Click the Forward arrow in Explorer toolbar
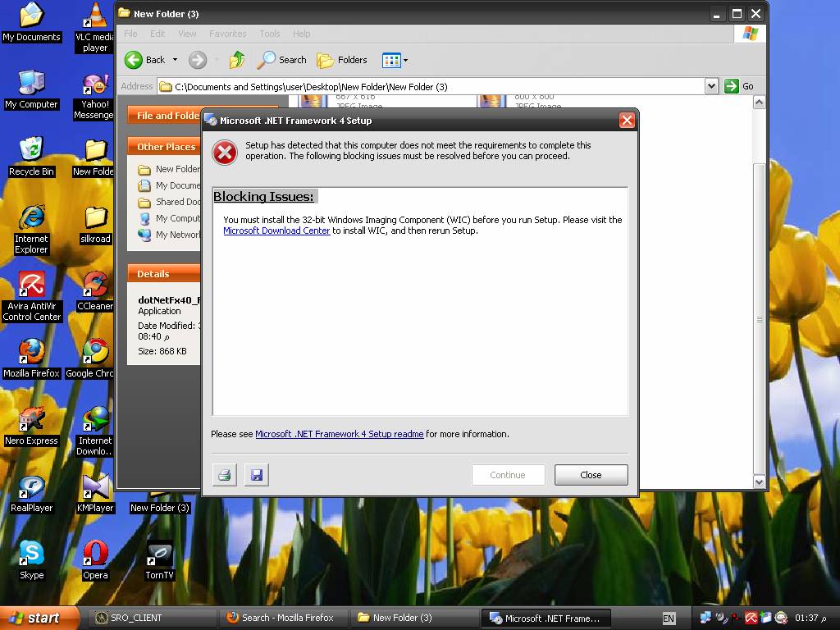The height and width of the screenshot is (630, 840). pyautogui.click(x=198, y=60)
